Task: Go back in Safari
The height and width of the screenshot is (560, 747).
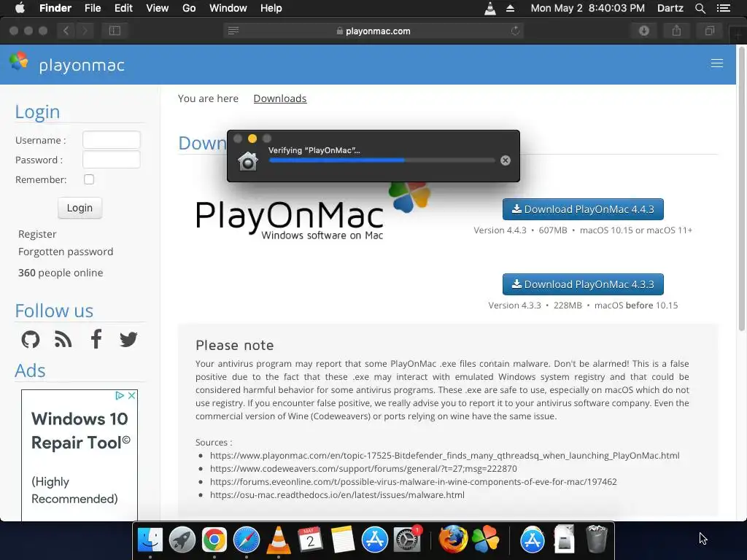Action: [66, 31]
